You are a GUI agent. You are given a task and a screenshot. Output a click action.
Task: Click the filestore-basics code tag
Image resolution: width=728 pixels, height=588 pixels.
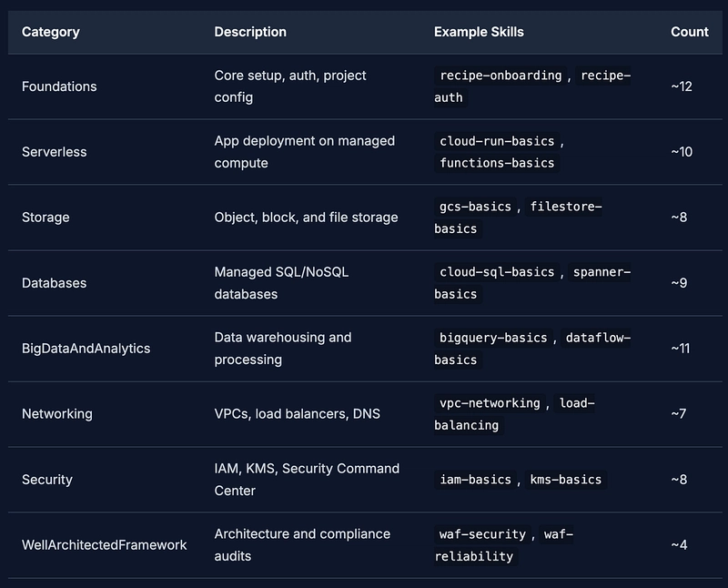(x=563, y=207)
